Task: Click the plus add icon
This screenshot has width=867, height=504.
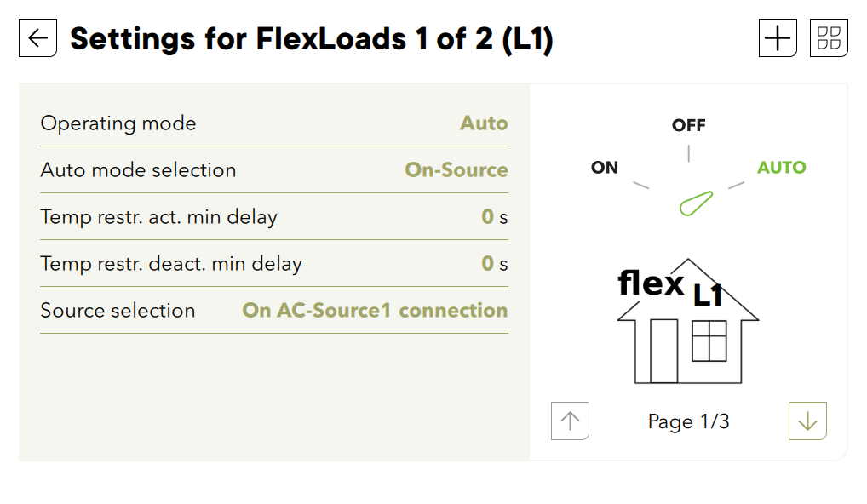Action: 778,38
